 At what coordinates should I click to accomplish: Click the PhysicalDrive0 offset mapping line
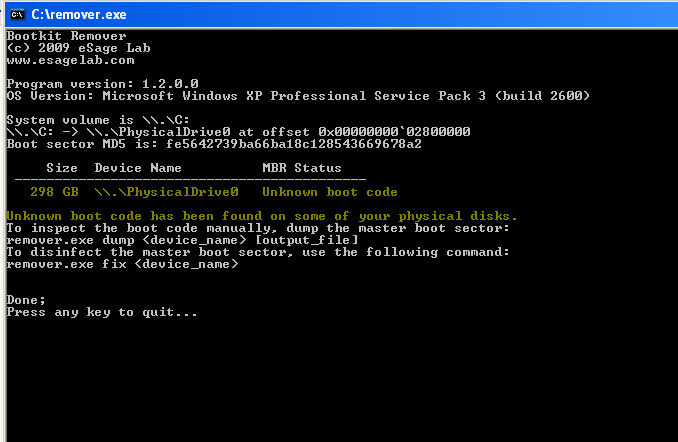pyautogui.click(x=239, y=132)
